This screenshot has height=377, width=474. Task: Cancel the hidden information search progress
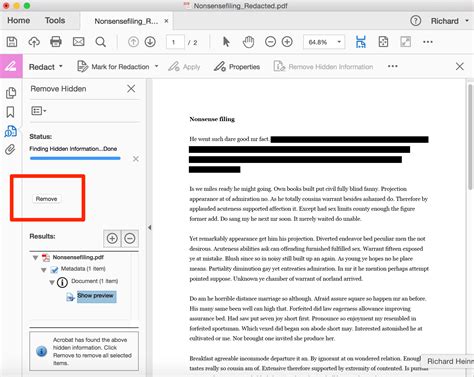pos(136,159)
